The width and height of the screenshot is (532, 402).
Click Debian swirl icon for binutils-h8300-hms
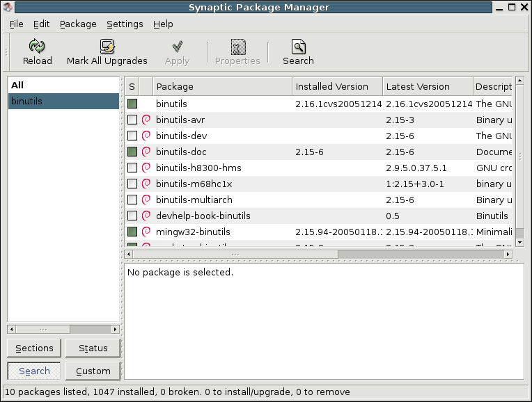(146, 168)
